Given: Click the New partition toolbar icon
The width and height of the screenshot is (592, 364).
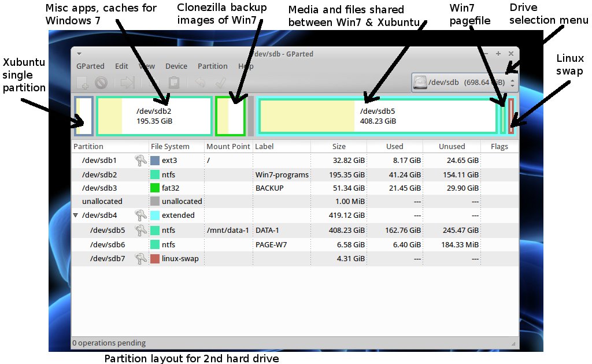Looking at the screenshot, I should coord(83,83).
